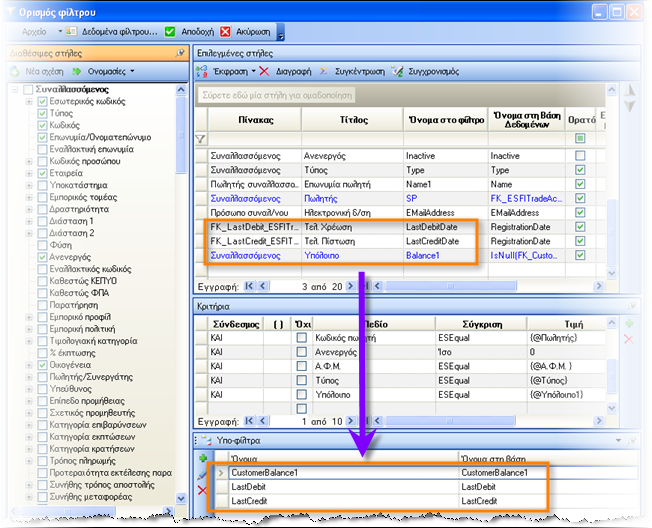Toggle Εσωτερικός κωδικός checkbox
The width and height of the screenshot is (652, 528).
tap(42, 101)
